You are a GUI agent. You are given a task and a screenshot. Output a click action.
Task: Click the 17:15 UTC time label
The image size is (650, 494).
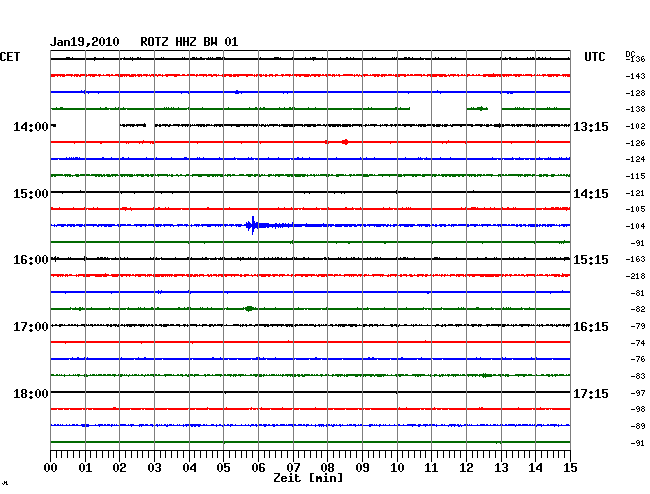591,393
